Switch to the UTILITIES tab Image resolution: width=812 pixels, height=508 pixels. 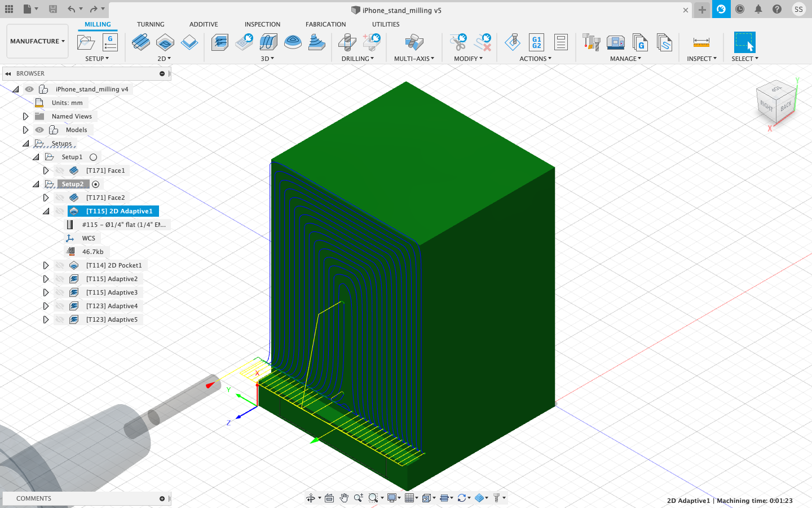(386, 24)
